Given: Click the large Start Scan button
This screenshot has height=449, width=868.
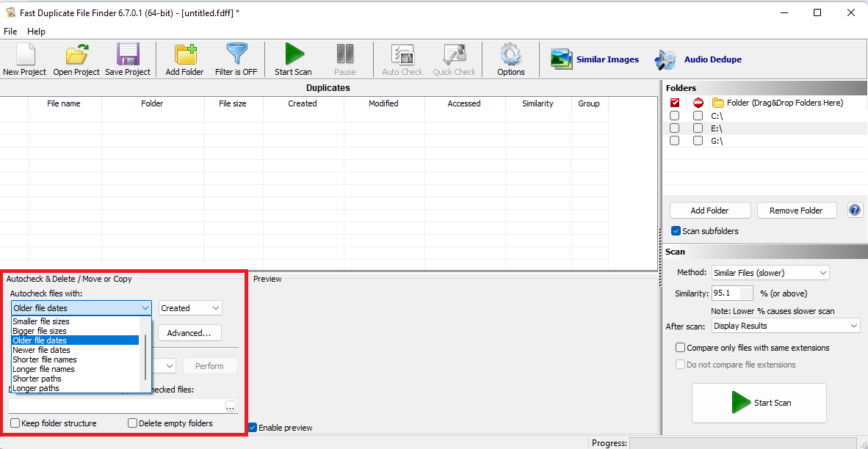Looking at the screenshot, I should pyautogui.click(x=759, y=403).
